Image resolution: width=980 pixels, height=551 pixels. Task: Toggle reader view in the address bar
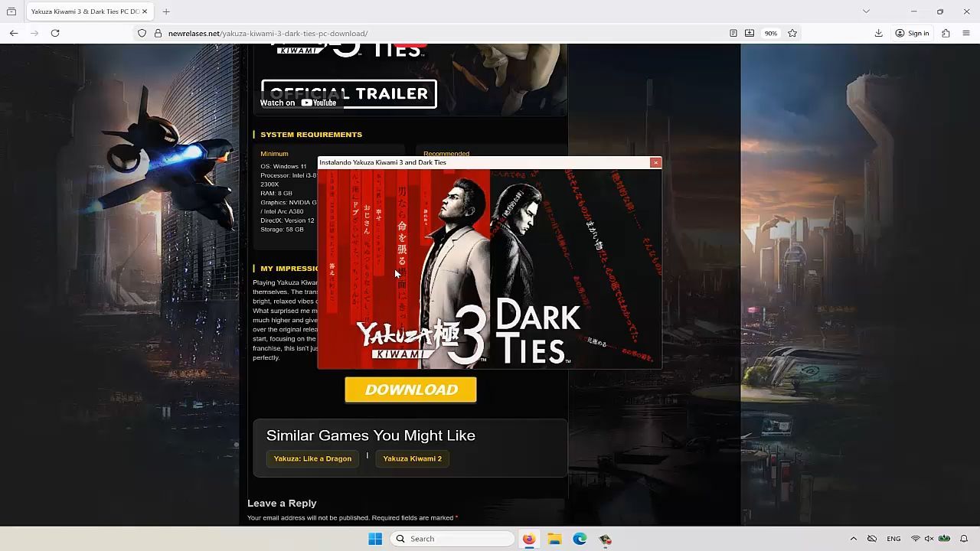[733, 33]
